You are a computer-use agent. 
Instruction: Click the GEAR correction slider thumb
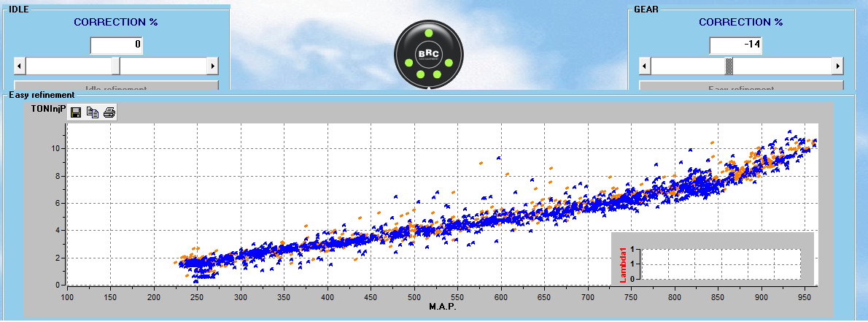coord(729,66)
